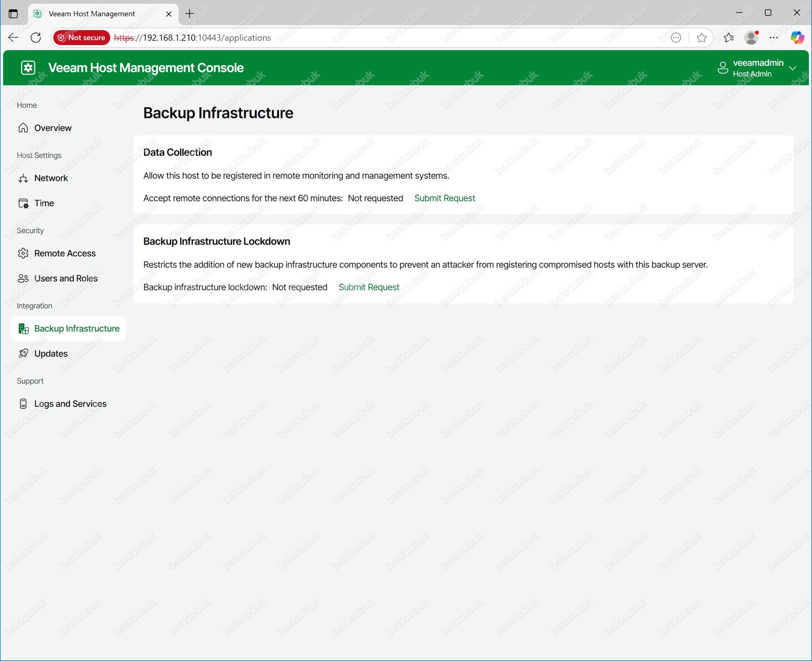Reload the page with refresh icon

click(x=36, y=37)
